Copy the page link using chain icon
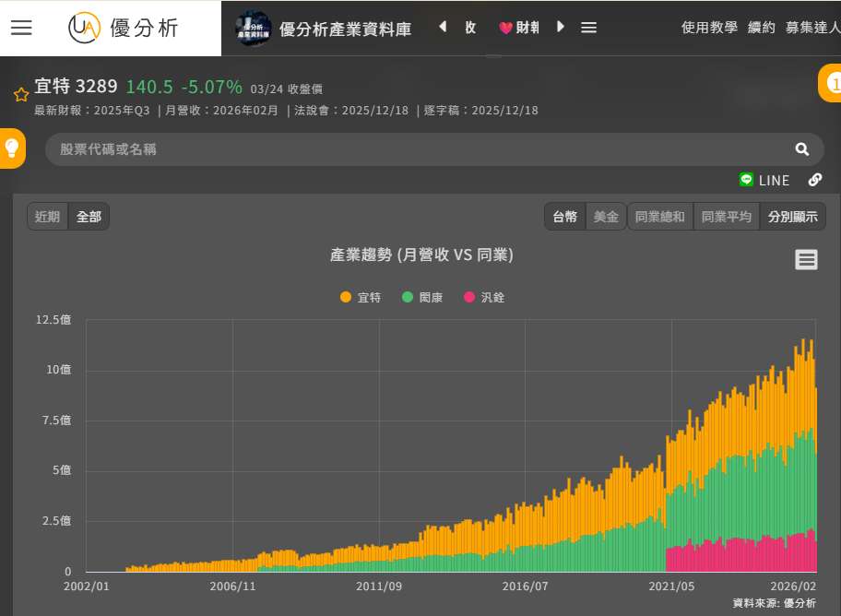Image resolution: width=841 pixels, height=616 pixels. pos(815,180)
